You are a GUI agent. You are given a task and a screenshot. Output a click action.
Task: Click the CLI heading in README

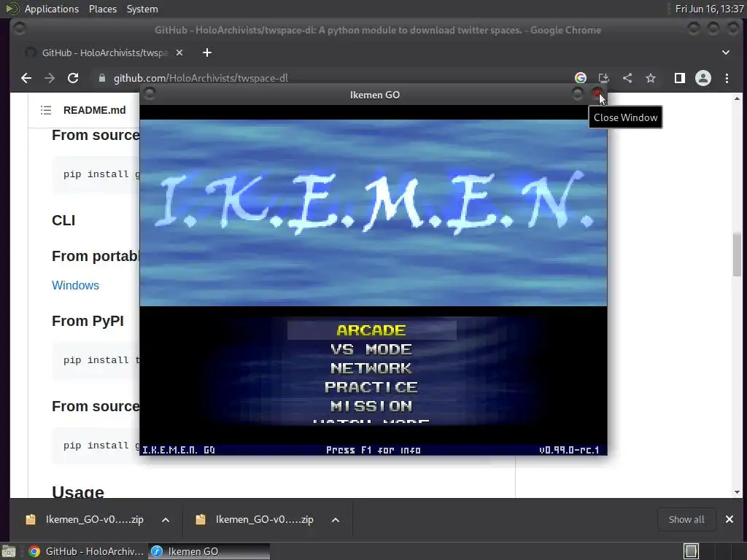tap(63, 220)
